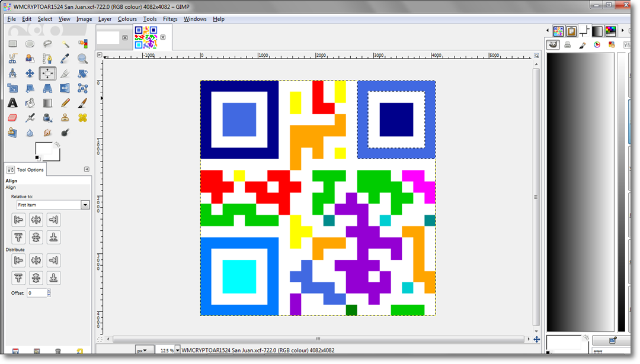The image size is (640, 364).
Task: Select the Bucket Fill tool
Action: [30, 103]
